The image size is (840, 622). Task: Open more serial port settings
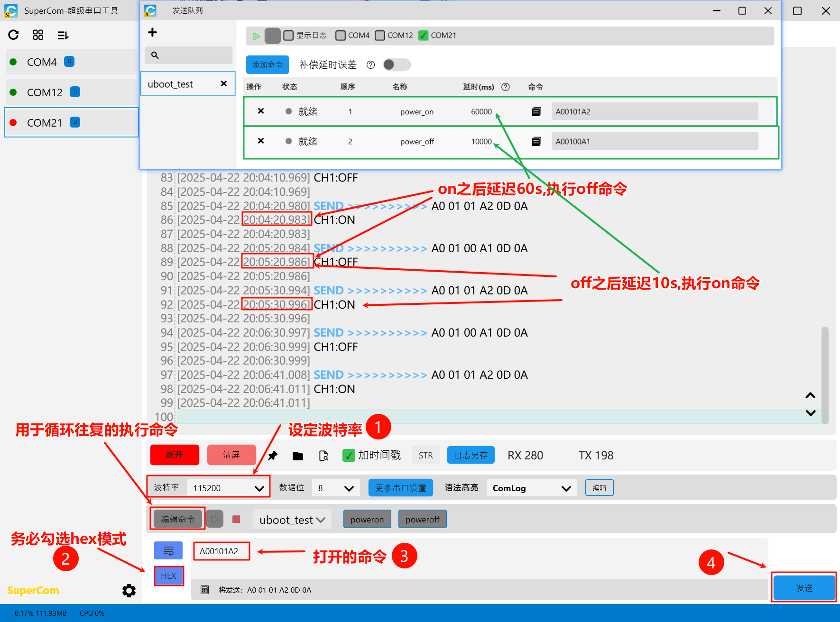401,488
